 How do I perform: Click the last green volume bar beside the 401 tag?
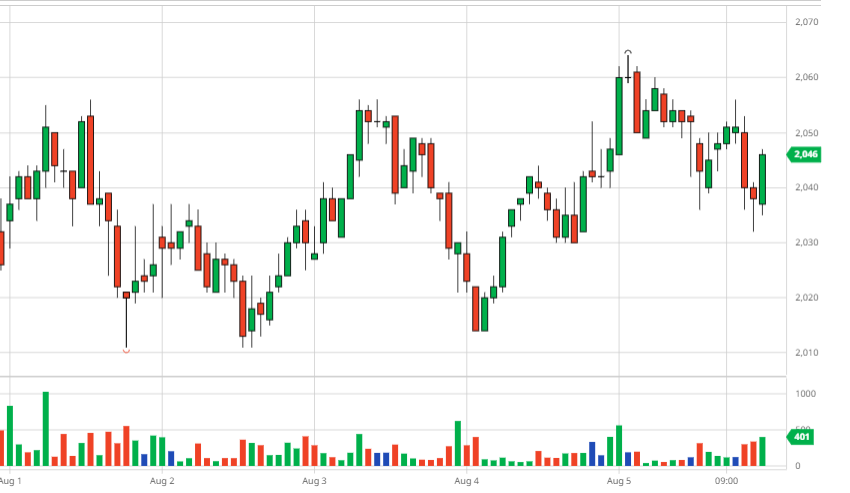(x=762, y=451)
